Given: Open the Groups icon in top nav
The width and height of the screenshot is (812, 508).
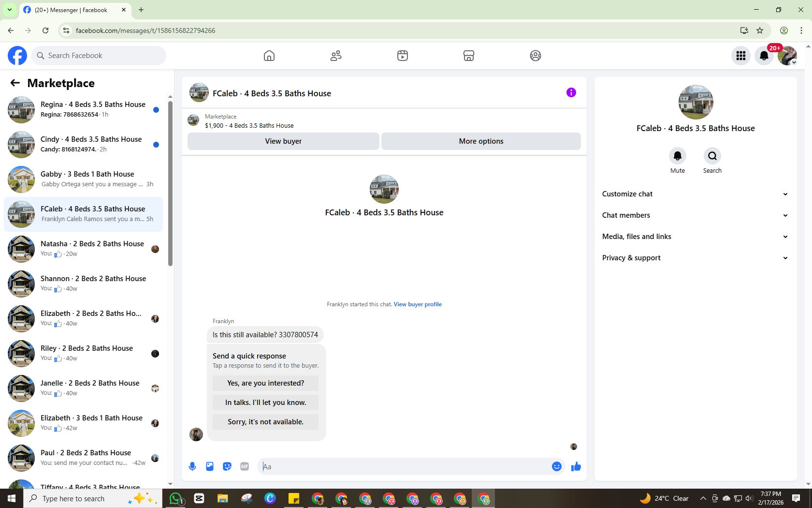Looking at the screenshot, I should 536,56.
